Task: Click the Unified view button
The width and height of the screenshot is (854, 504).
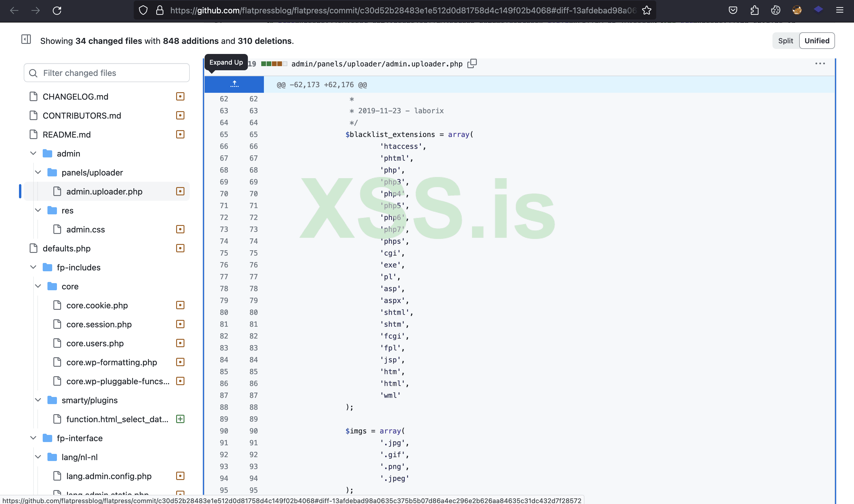Action: (x=817, y=40)
